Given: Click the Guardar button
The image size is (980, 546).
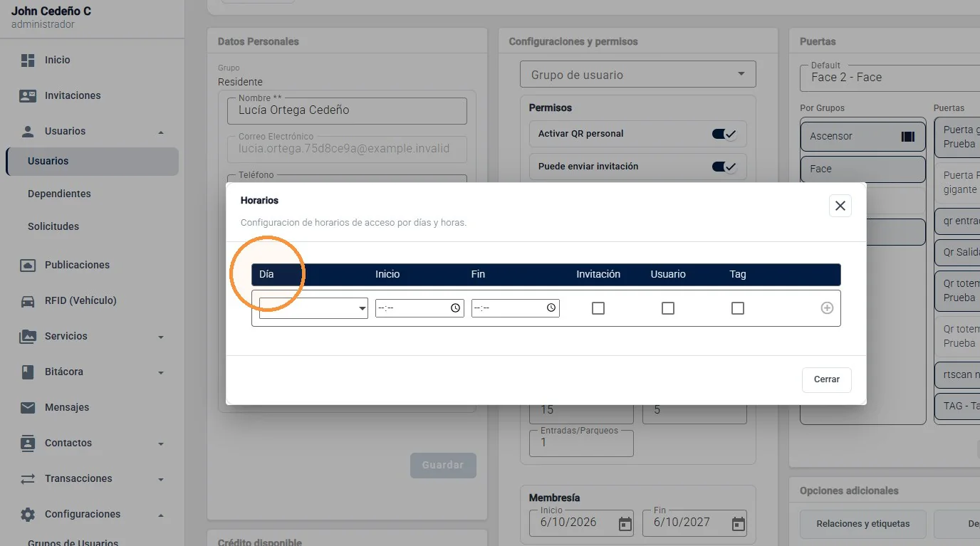Looking at the screenshot, I should 443,465.
